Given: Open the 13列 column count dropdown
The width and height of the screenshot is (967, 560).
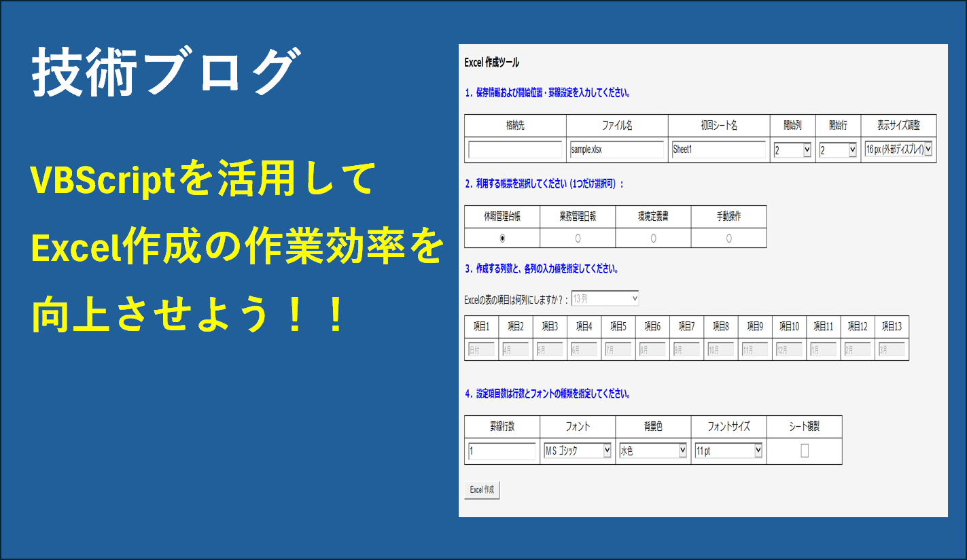Looking at the screenshot, I should pos(605,298).
